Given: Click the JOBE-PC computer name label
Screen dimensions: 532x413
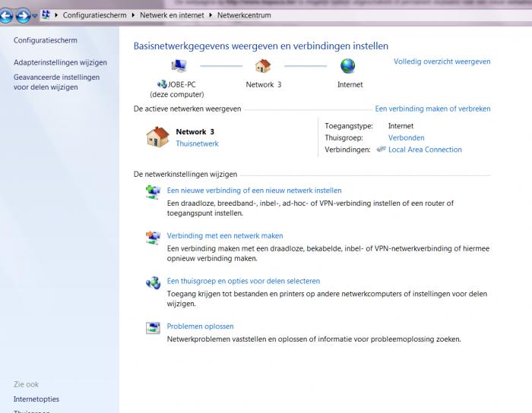Looking at the screenshot, I should pyautogui.click(x=182, y=85).
